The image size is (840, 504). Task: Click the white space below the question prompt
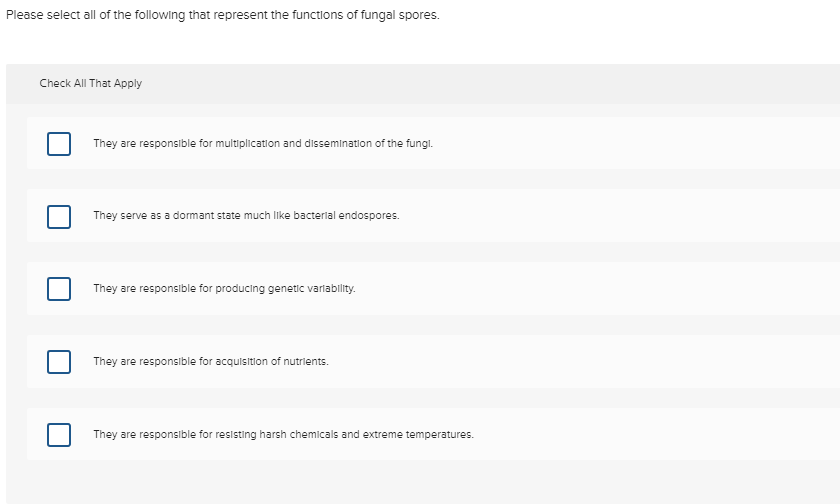[x=420, y=45]
